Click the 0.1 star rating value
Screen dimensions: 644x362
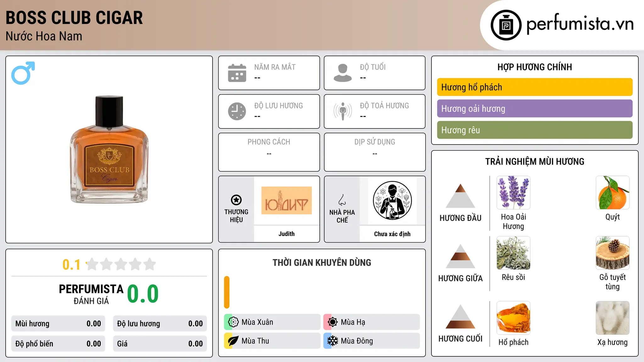coord(71,265)
